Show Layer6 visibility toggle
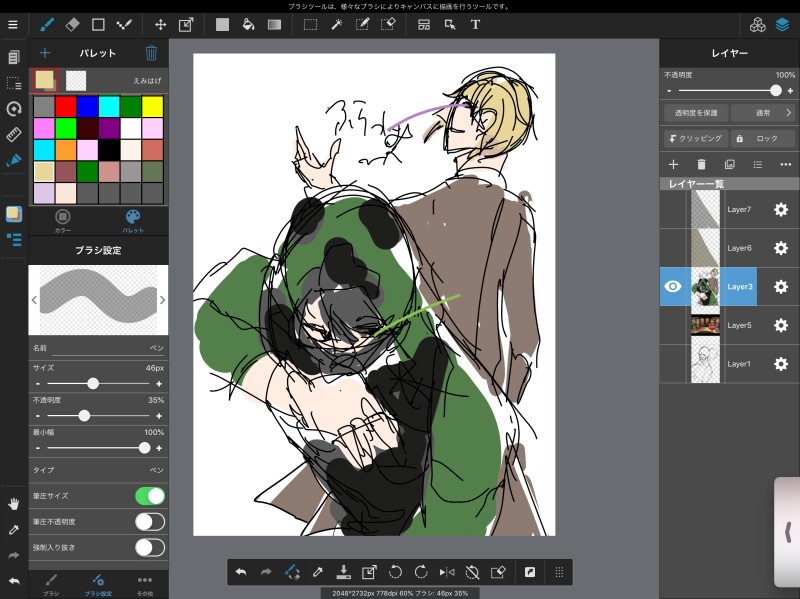 [x=672, y=248]
